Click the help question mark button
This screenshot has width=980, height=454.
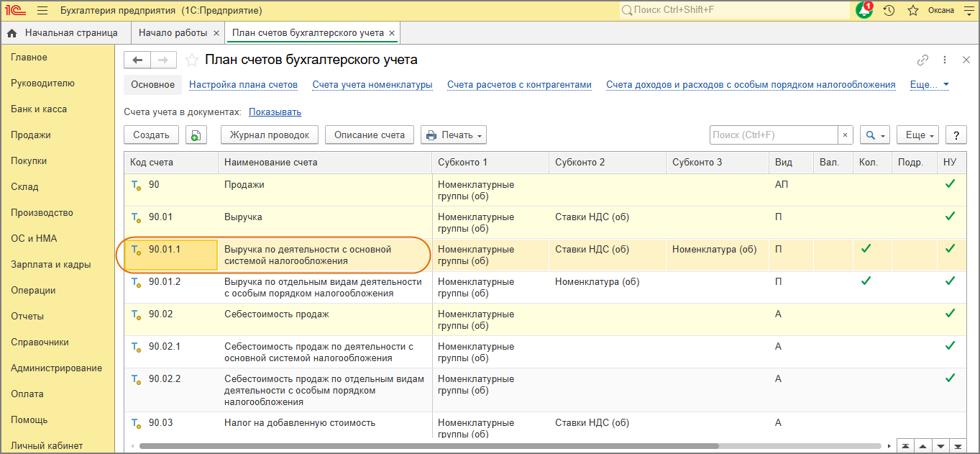[x=956, y=135]
